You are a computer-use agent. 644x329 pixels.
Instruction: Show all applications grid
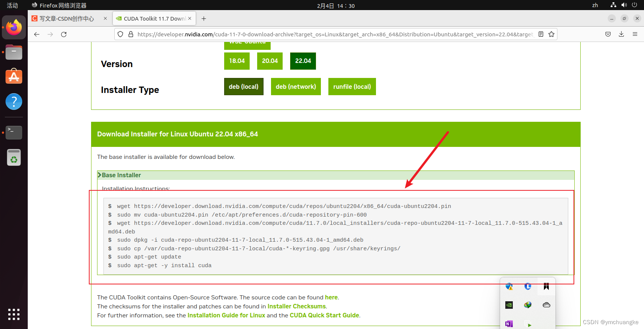(x=14, y=314)
